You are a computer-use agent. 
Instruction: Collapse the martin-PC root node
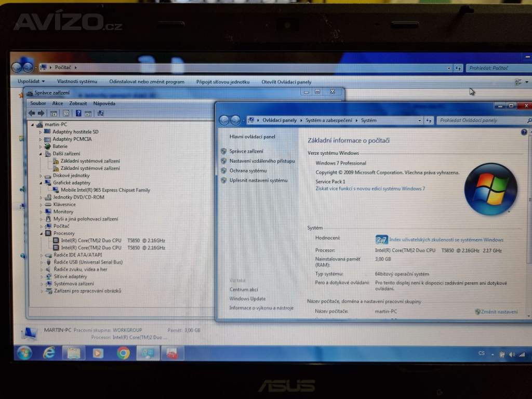pyautogui.click(x=33, y=125)
